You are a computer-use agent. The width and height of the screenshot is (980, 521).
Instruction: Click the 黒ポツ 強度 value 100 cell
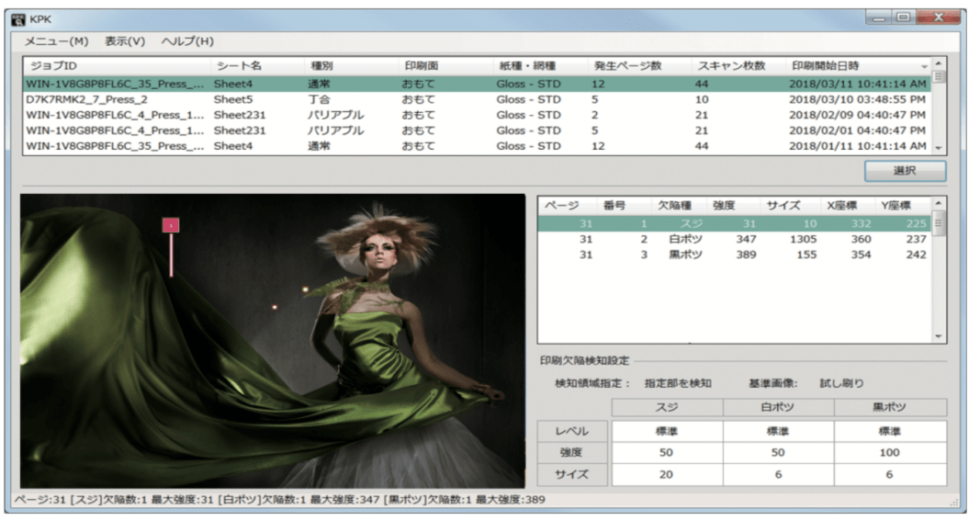(x=890, y=452)
